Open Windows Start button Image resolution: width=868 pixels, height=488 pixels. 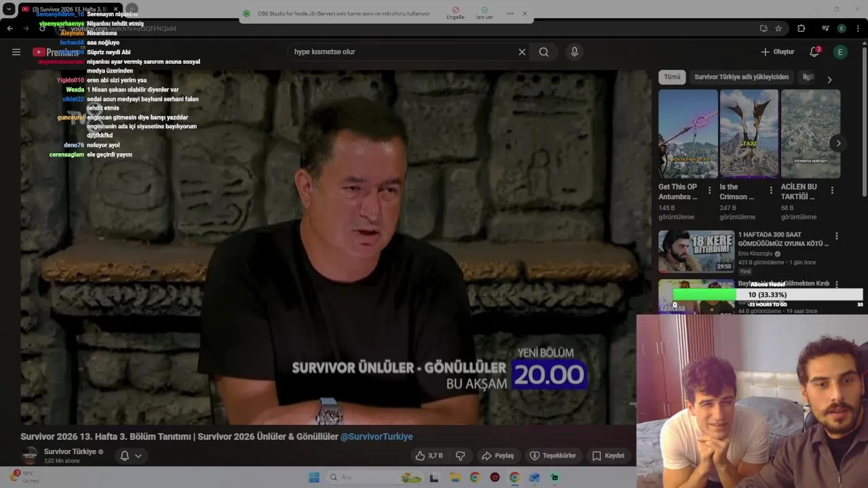(x=313, y=478)
